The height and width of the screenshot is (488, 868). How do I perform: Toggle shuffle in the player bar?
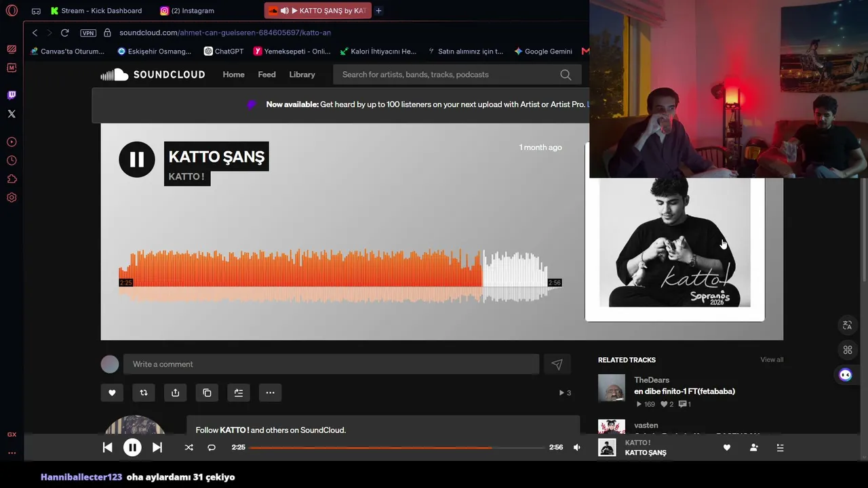click(189, 447)
